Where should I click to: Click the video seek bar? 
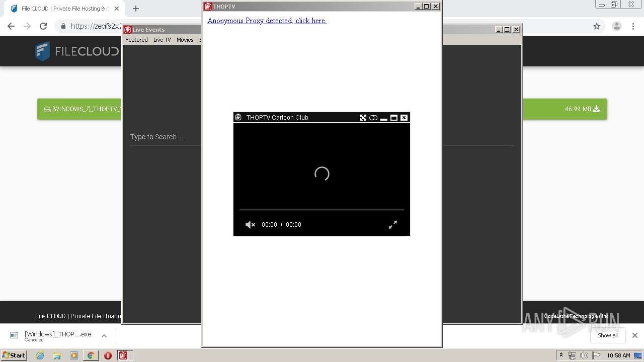(321, 209)
